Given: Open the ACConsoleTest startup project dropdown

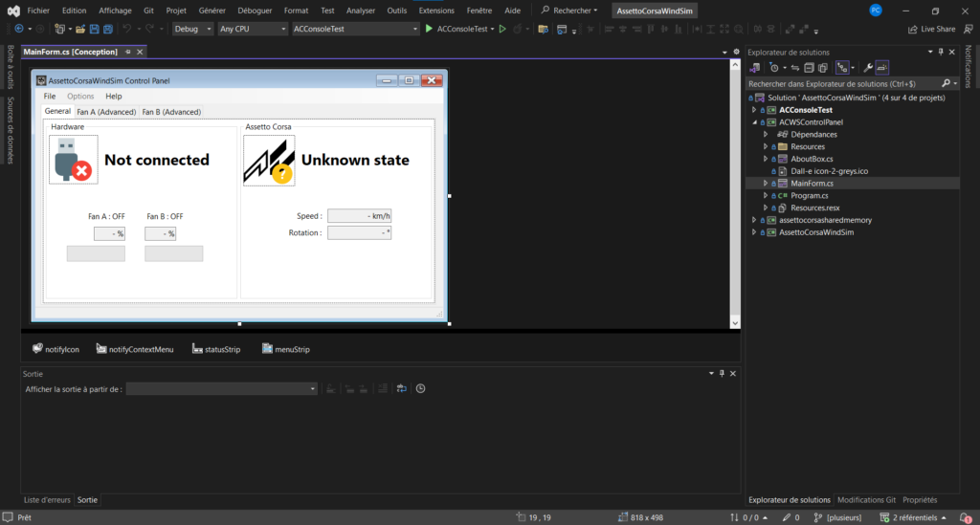Looking at the screenshot, I should [x=356, y=29].
